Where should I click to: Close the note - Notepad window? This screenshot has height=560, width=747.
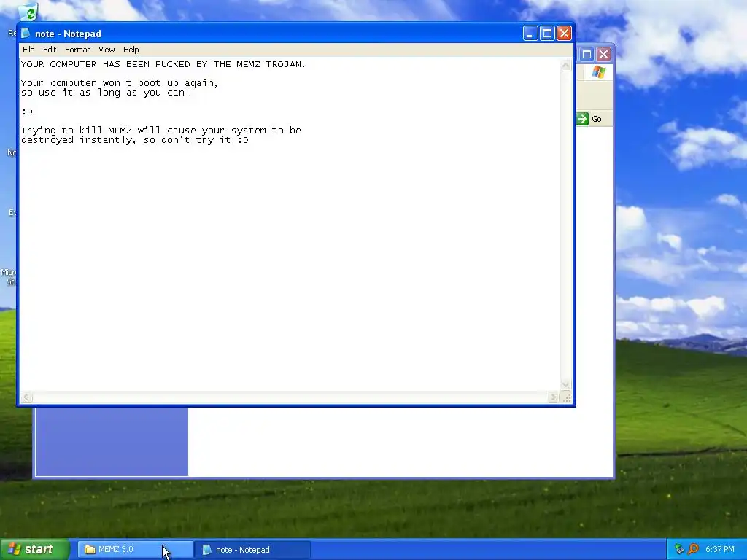click(564, 34)
